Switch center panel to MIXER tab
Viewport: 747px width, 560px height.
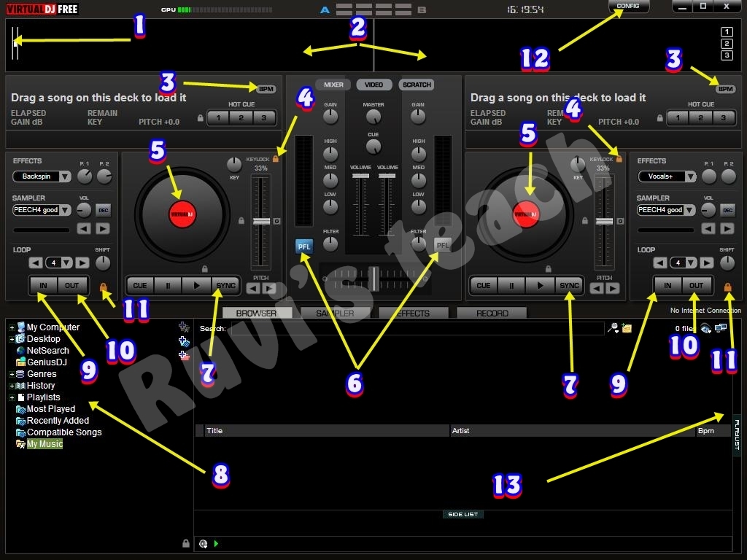tap(333, 85)
